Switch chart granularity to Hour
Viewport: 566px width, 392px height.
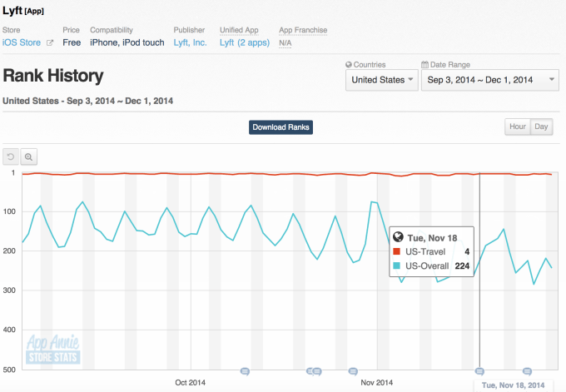click(x=517, y=127)
